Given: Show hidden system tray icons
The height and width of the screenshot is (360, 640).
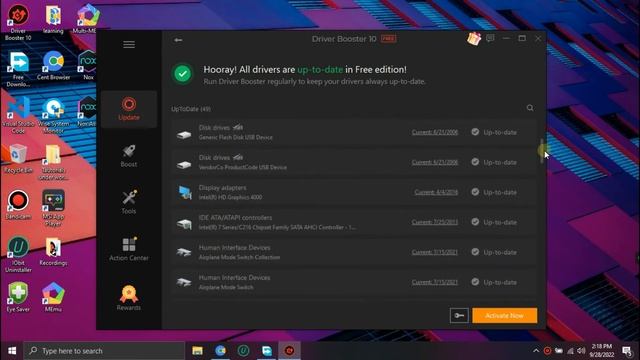Looking at the screenshot, I should tap(536, 351).
